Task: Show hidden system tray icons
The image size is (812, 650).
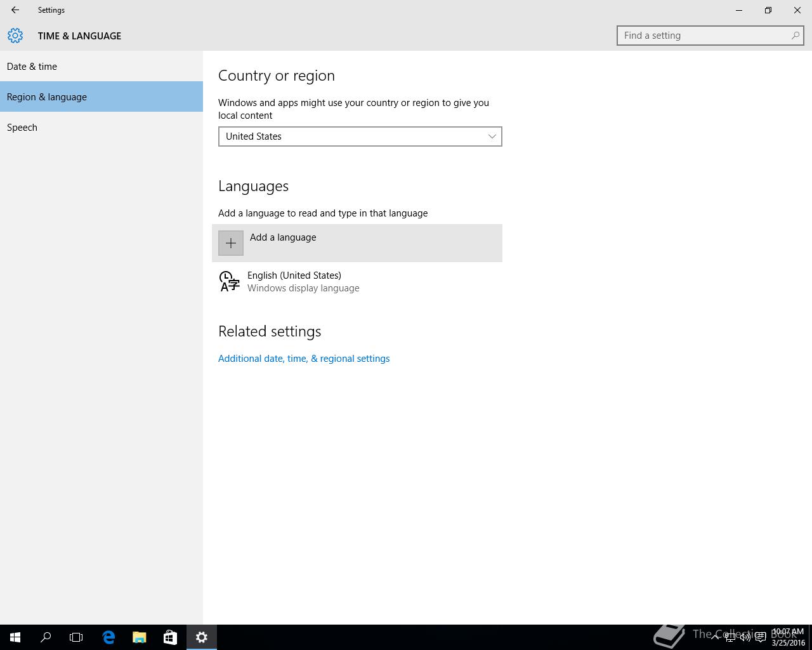Action: point(715,637)
